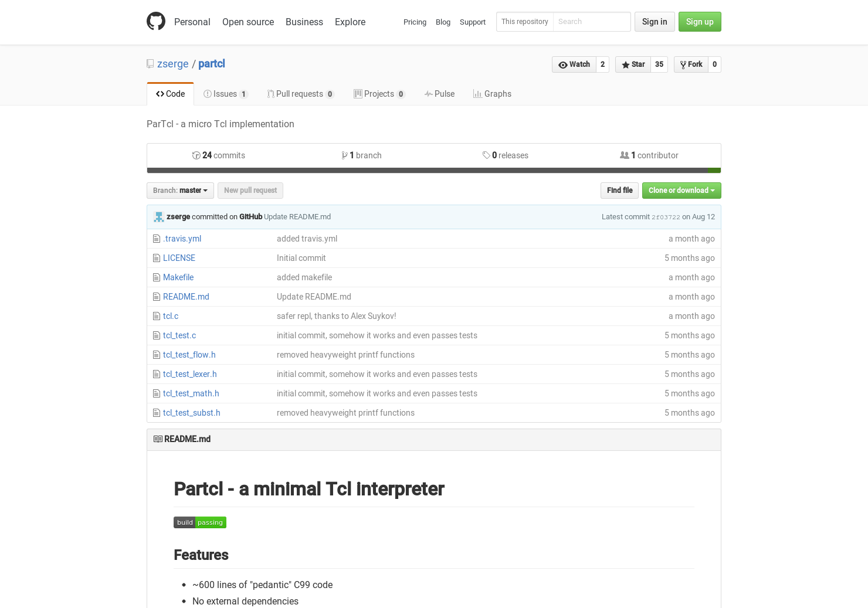Viewport: 868px width, 608px height.
Task: Click 'This repository' search scope label
Action: point(525,22)
